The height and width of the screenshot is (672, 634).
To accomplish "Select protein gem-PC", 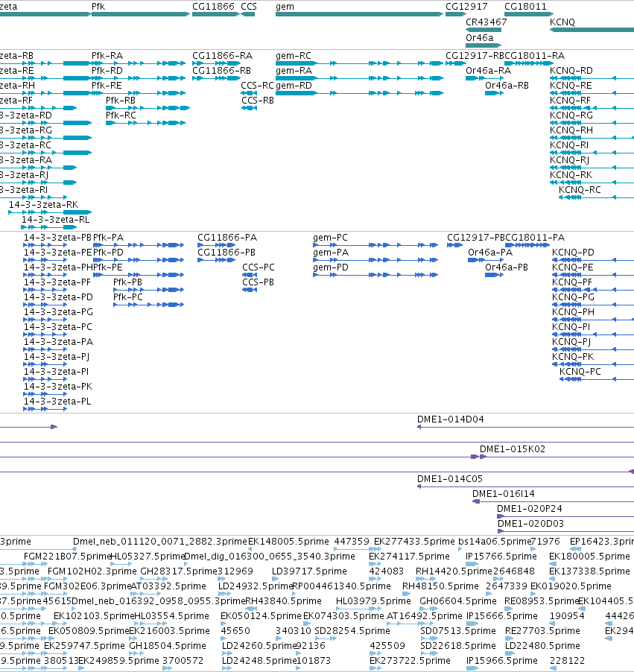I will pos(330,238).
